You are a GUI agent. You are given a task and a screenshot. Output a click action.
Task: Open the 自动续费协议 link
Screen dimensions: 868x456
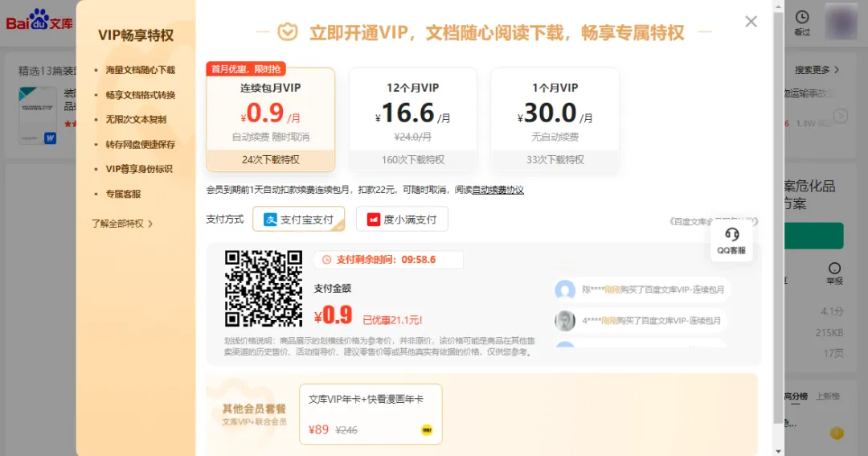(x=497, y=190)
